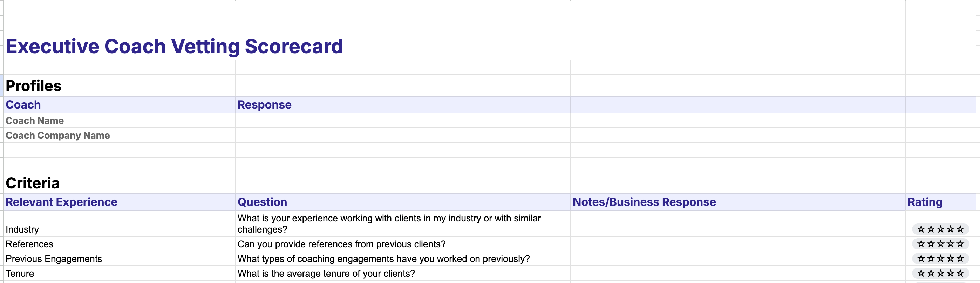Open the star rating dropdown for Industry

(940, 229)
